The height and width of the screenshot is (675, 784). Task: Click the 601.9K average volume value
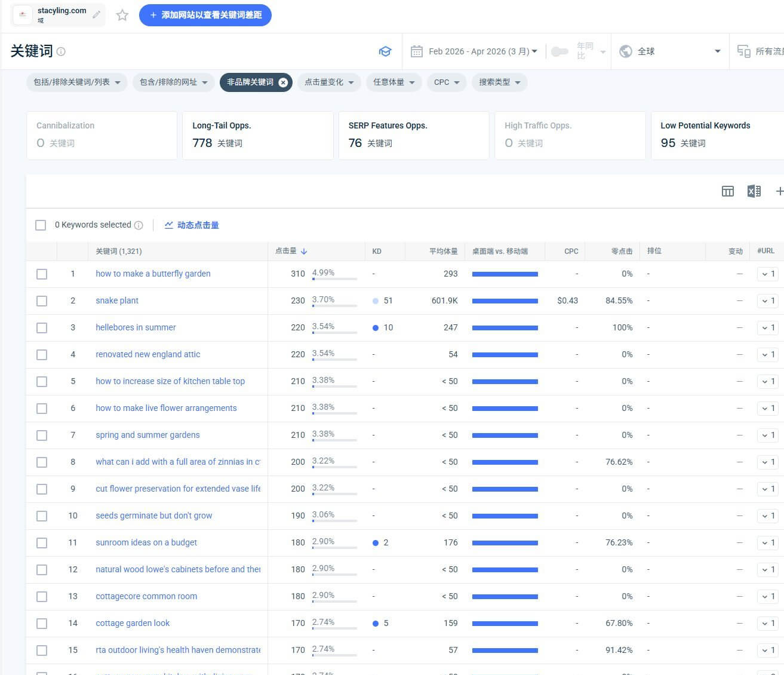click(445, 300)
